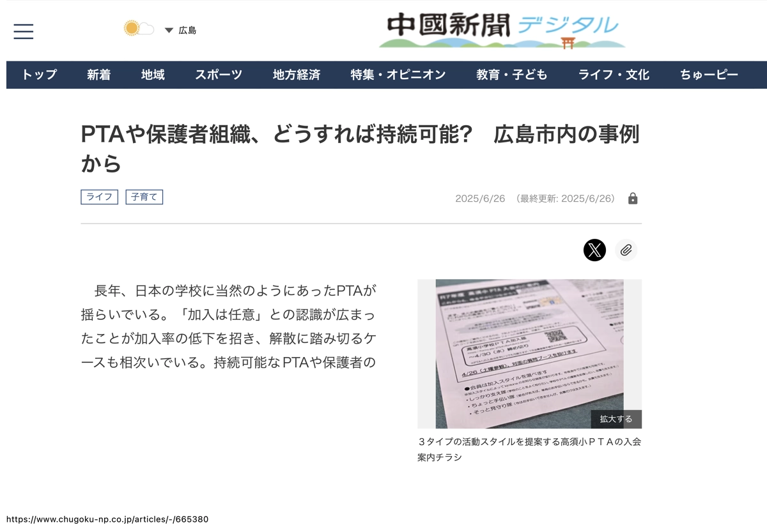Select the 地方経済 menu item
767x532 pixels.
pyautogui.click(x=297, y=75)
